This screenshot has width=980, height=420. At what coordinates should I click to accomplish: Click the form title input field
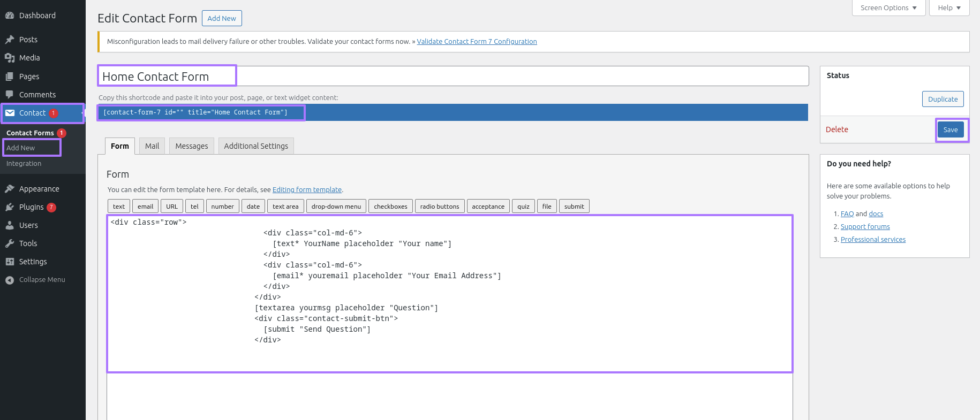pos(453,76)
